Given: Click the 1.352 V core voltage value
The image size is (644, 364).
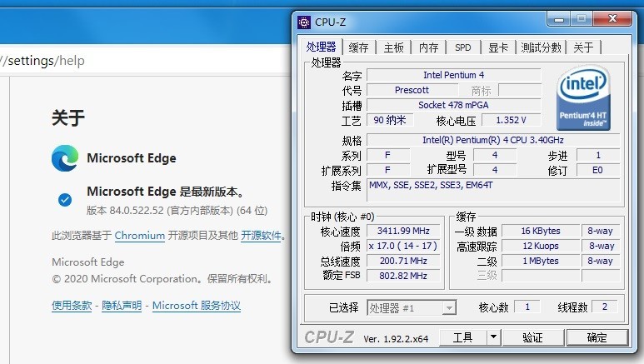Looking at the screenshot, I should (511, 120).
